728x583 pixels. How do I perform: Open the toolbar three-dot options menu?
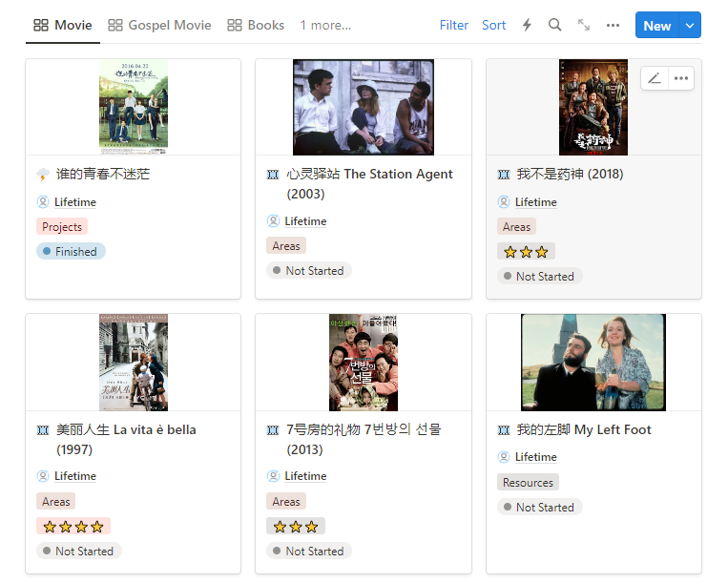(x=613, y=26)
